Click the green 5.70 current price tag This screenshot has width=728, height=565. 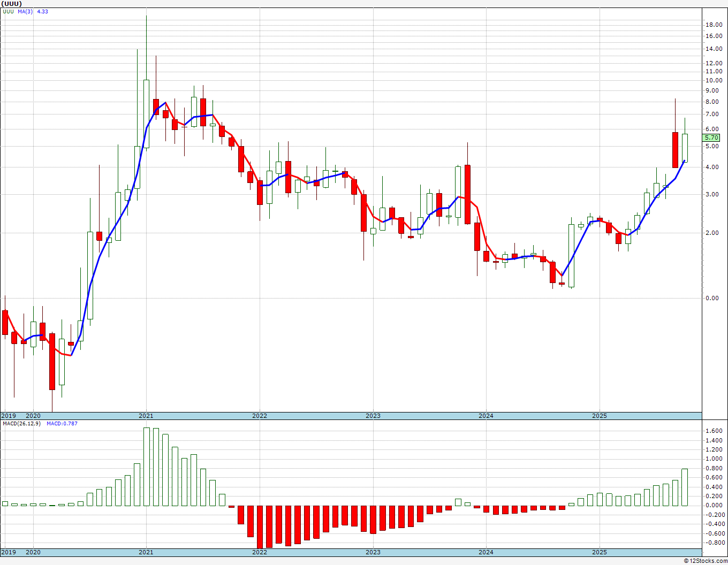tap(711, 138)
